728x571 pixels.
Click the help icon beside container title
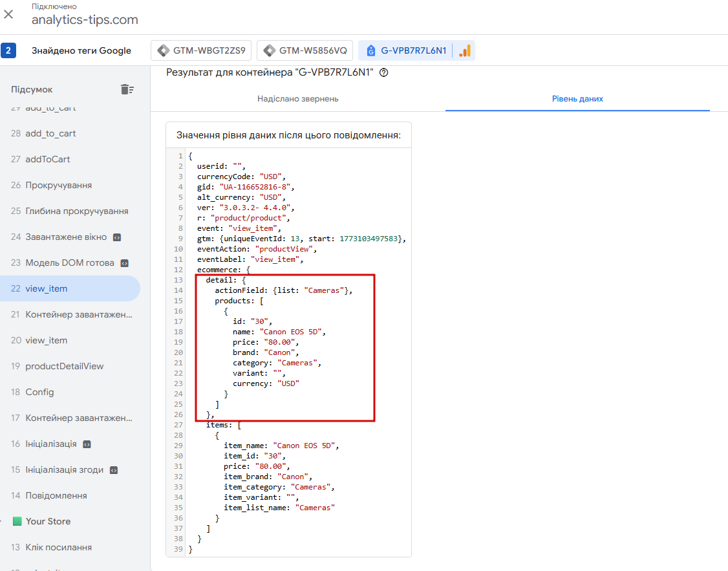coord(384,73)
